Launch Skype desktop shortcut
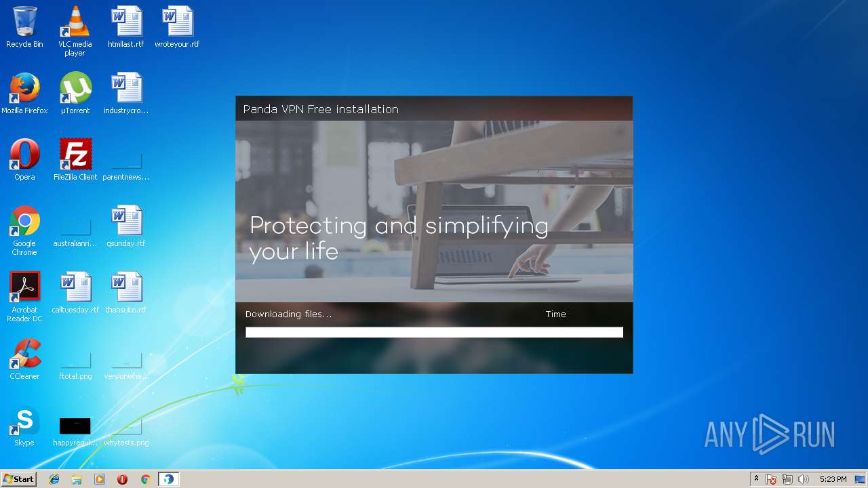Image resolution: width=868 pixels, height=488 pixels. pos(24,426)
